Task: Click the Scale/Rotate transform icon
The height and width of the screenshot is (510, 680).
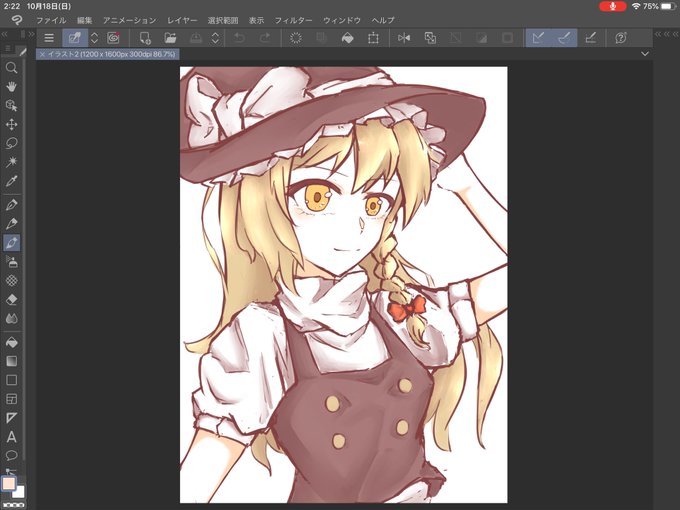Action: click(373, 38)
